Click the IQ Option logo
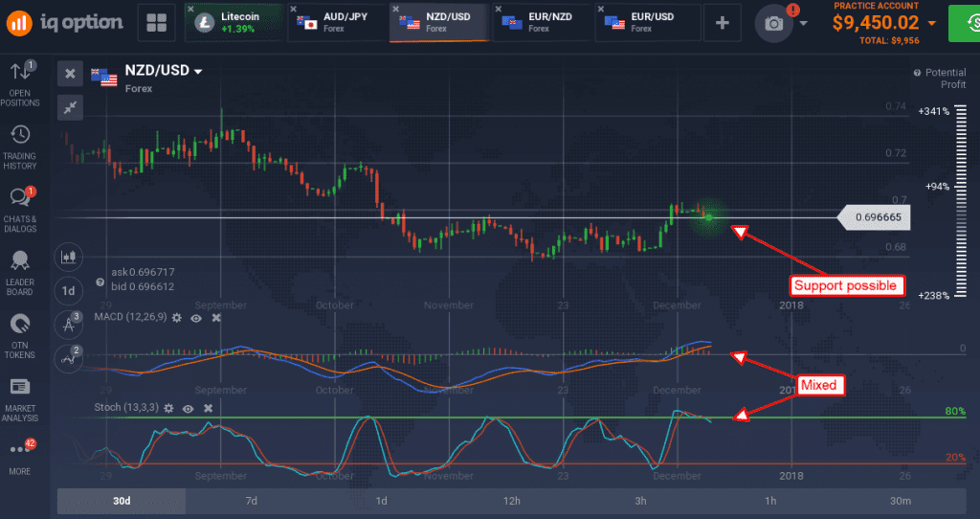980x519 pixels. tap(65, 23)
